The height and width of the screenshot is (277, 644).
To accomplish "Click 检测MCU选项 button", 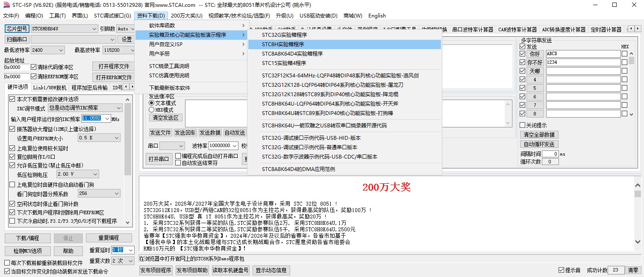I will pos(28,251).
